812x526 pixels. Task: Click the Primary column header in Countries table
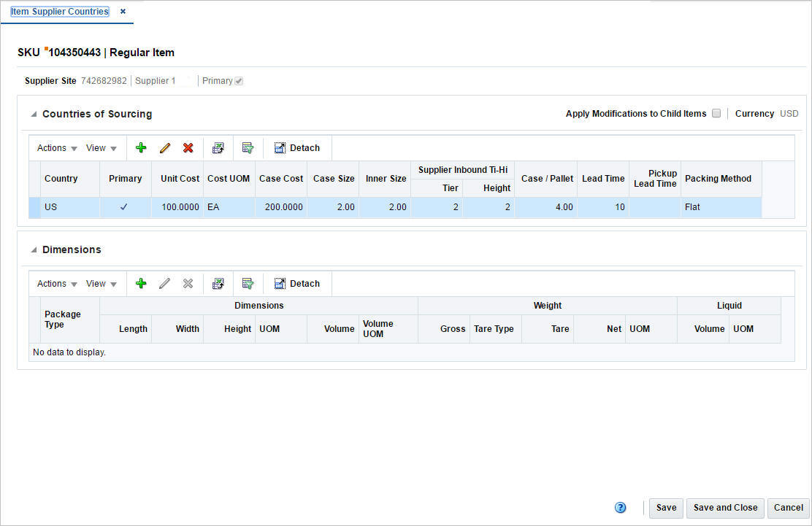click(x=126, y=179)
